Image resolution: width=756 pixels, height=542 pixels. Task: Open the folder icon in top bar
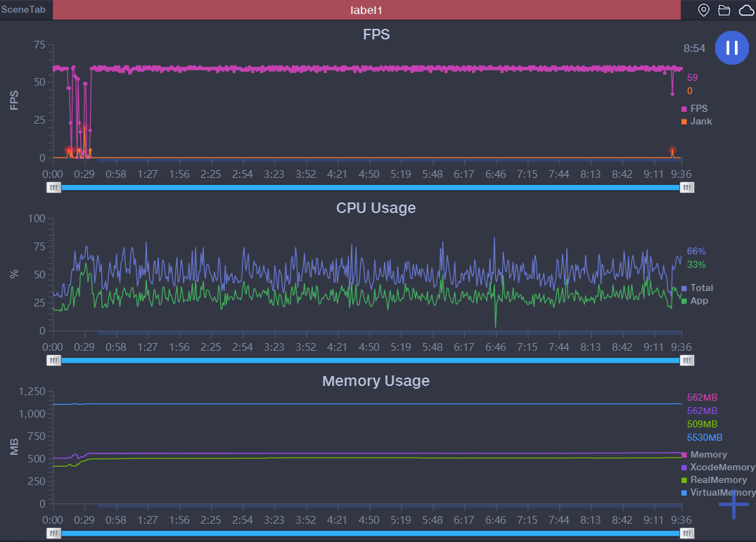tap(724, 10)
